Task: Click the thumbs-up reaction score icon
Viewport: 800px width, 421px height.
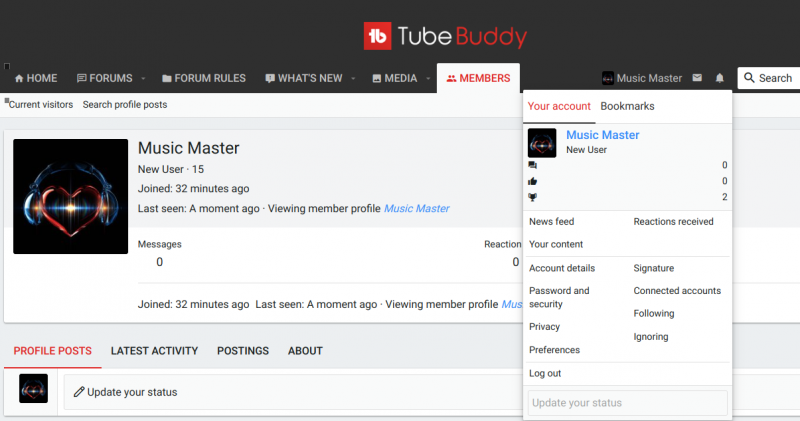Action: pyautogui.click(x=533, y=181)
